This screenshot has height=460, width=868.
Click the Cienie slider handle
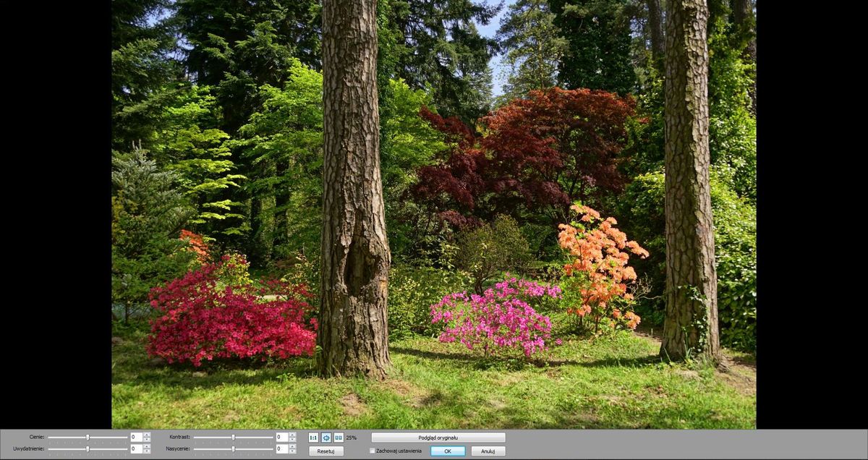coord(88,437)
